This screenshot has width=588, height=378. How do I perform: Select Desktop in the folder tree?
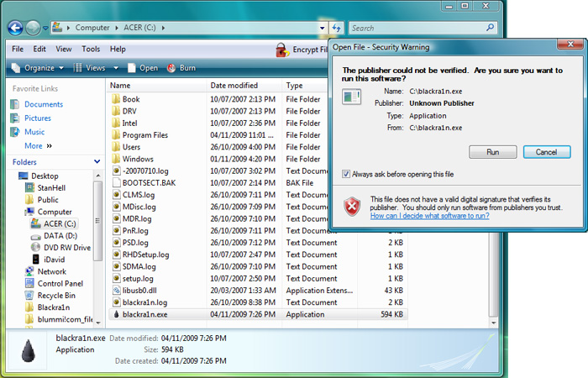point(45,176)
